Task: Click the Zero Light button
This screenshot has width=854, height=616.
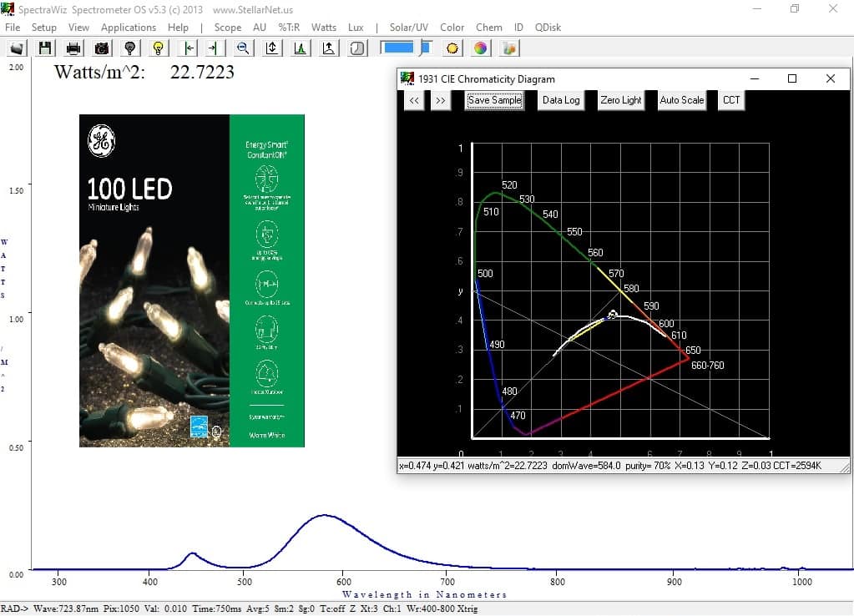Action: pyautogui.click(x=621, y=100)
